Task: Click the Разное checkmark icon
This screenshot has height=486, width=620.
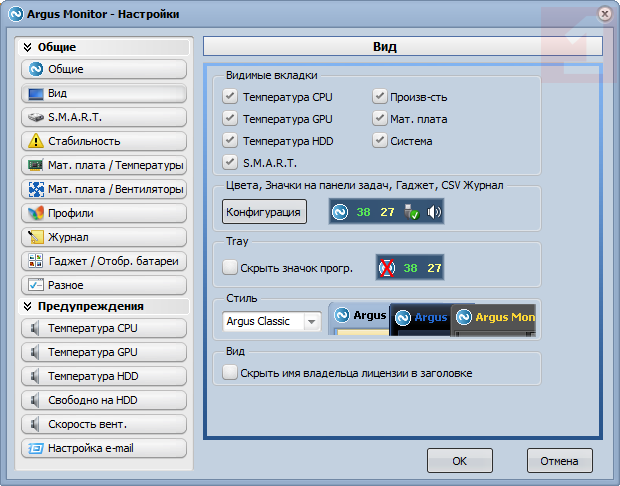Action: click(36, 285)
